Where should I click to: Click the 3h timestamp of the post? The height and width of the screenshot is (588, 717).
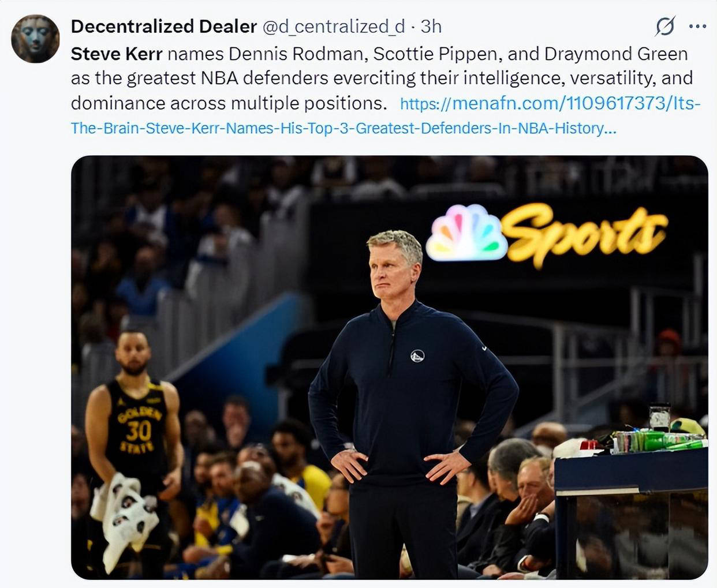431,27
